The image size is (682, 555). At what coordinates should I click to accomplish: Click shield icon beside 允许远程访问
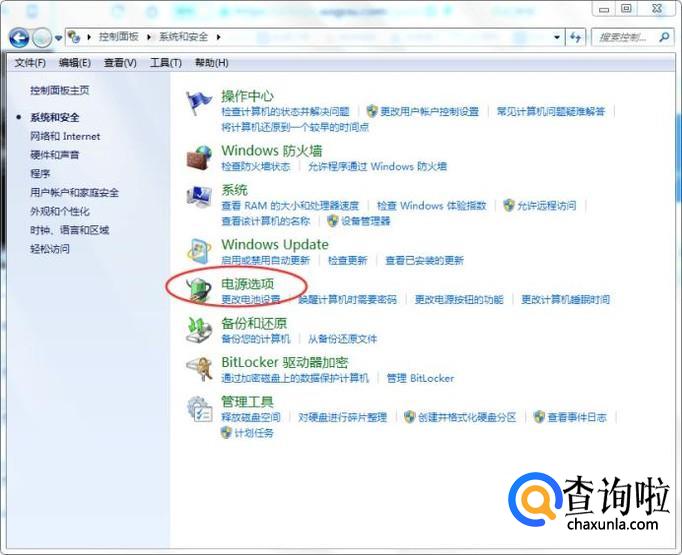tap(508, 205)
